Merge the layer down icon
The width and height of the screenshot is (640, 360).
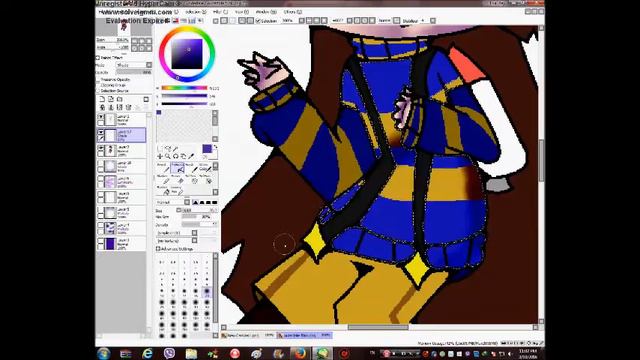click(111, 107)
